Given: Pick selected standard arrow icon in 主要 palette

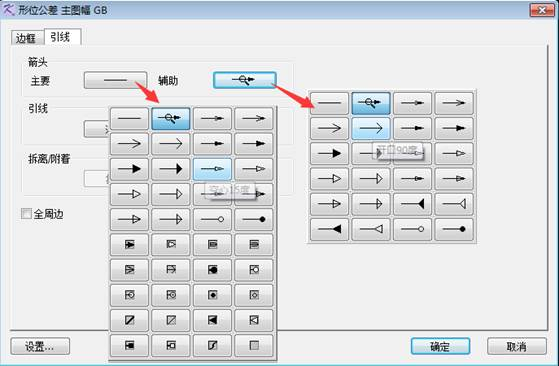Looking at the screenshot, I should click(x=171, y=118).
